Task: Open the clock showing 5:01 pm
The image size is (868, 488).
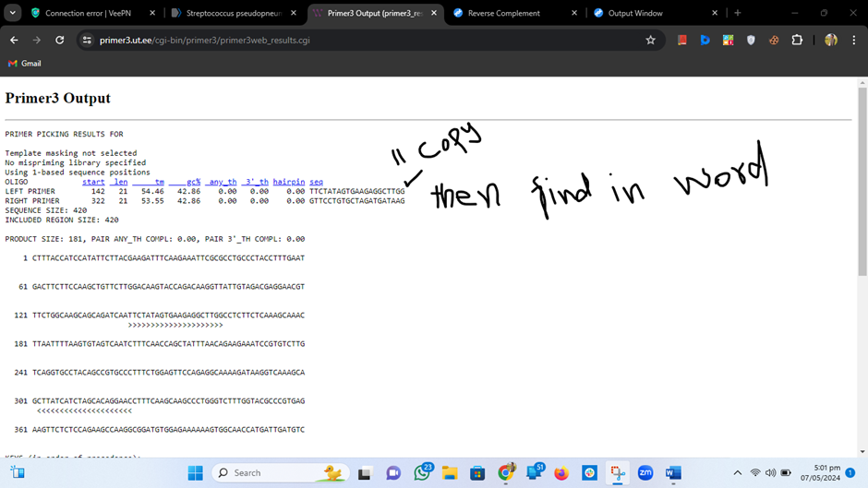Action: [820, 473]
